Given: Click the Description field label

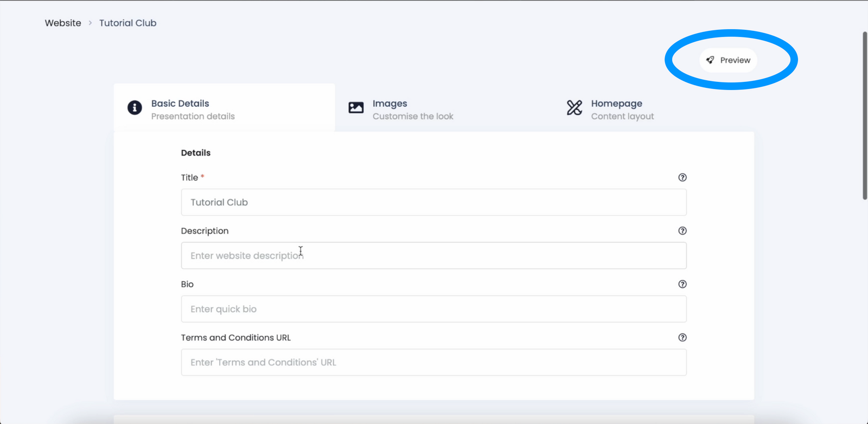Looking at the screenshot, I should (x=205, y=231).
